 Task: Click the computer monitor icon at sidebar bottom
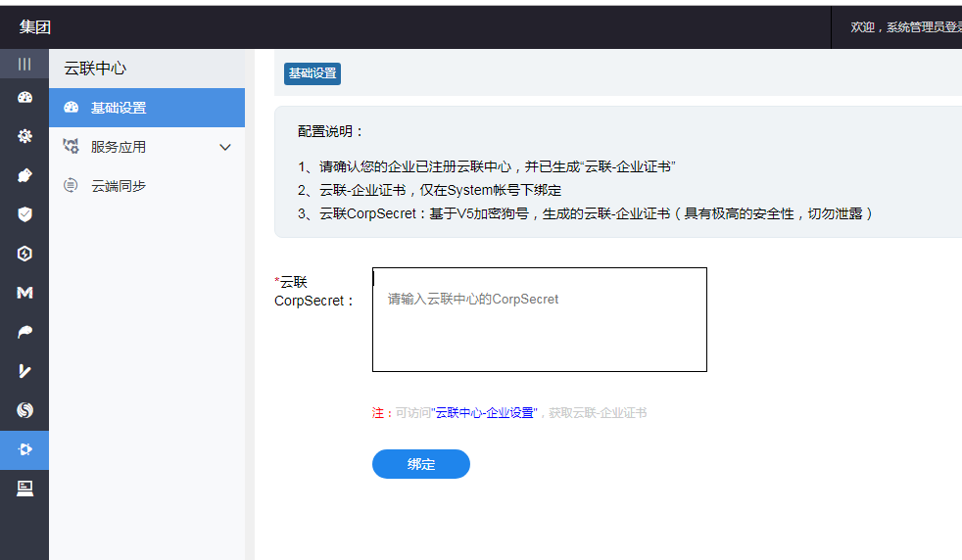pyautogui.click(x=24, y=489)
